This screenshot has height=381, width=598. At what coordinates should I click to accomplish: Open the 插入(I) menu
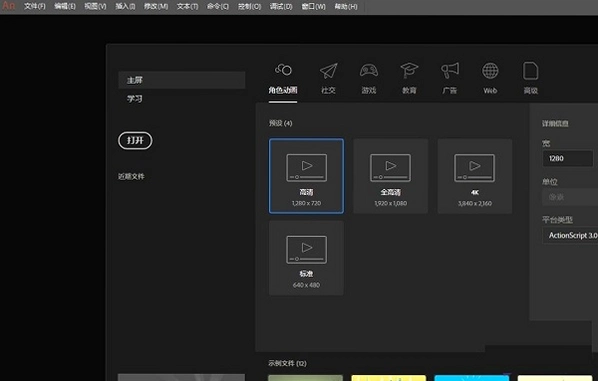tap(125, 6)
